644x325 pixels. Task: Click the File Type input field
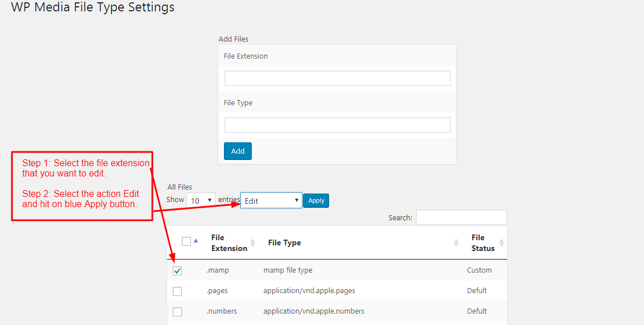point(337,125)
